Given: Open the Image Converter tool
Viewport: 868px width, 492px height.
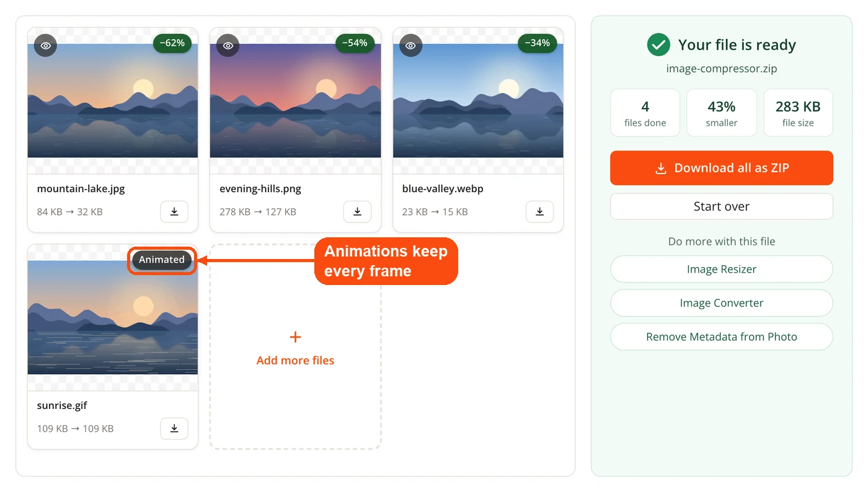Looking at the screenshot, I should pos(722,303).
